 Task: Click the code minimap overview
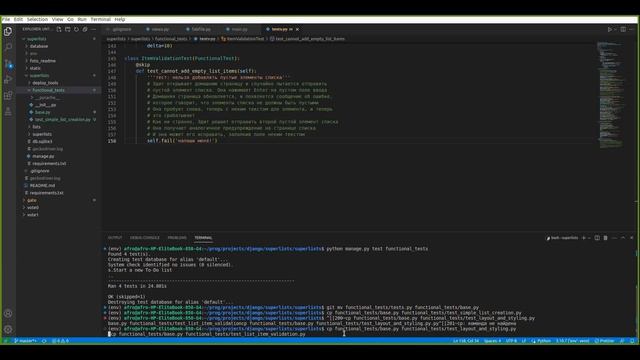610,94
